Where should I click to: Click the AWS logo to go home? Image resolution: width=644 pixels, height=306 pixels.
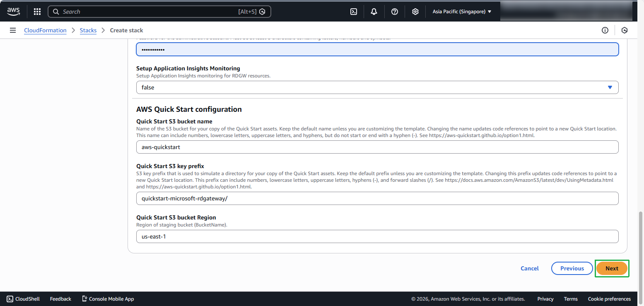click(x=13, y=11)
